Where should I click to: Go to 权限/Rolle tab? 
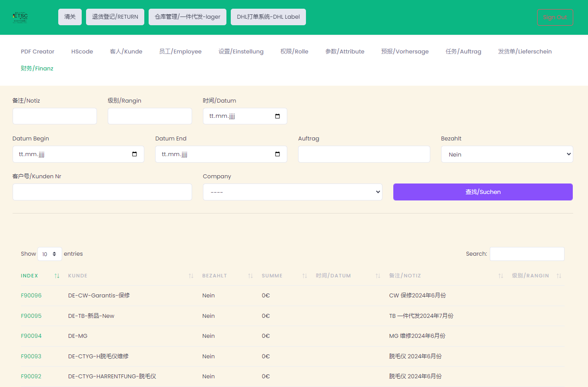294,51
